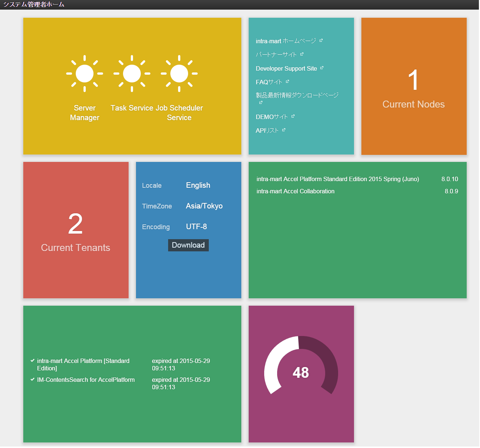This screenshot has width=480, height=448.
Task: Click external-link icon beside DEMOサイト
Action: [x=293, y=116]
